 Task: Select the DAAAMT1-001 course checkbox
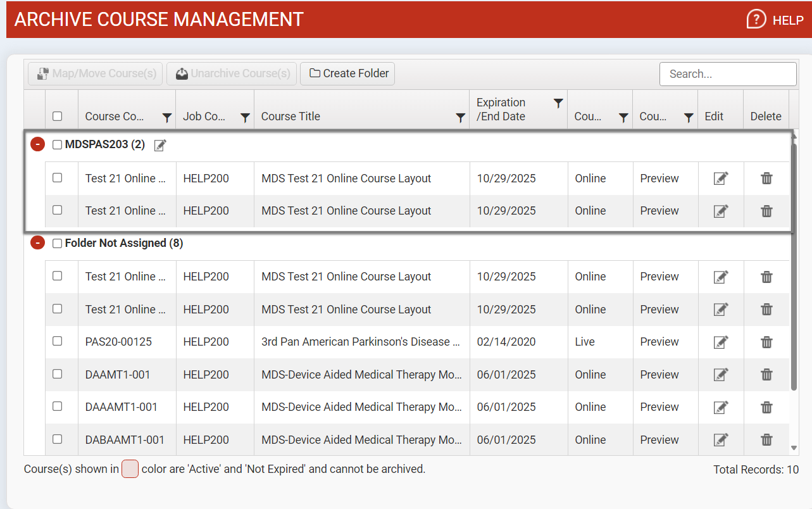click(x=58, y=406)
